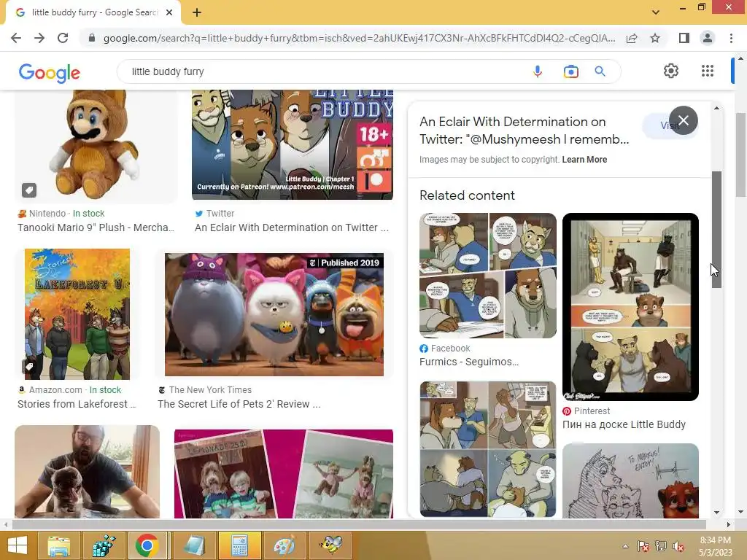Close the image preview panel
This screenshot has width=747, height=560.
[x=683, y=120]
